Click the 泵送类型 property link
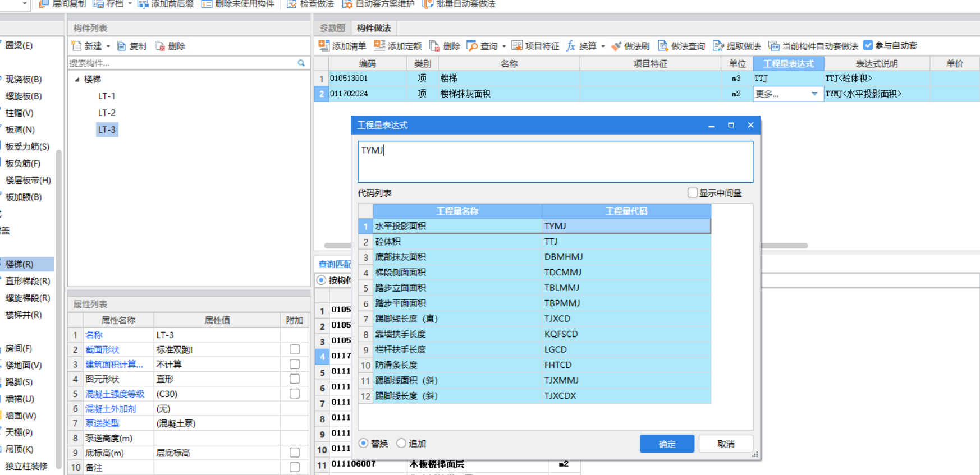 coord(102,423)
